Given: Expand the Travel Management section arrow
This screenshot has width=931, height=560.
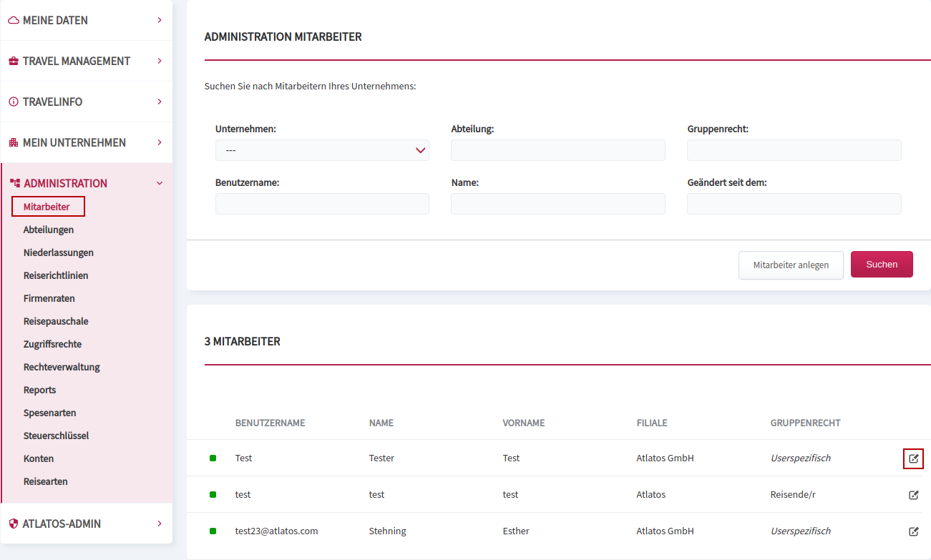Looking at the screenshot, I should 160,61.
